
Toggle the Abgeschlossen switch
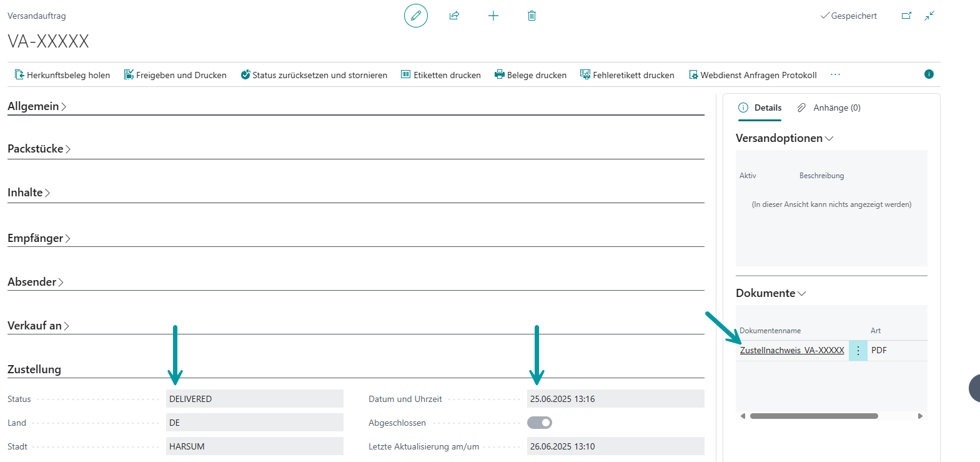point(540,423)
